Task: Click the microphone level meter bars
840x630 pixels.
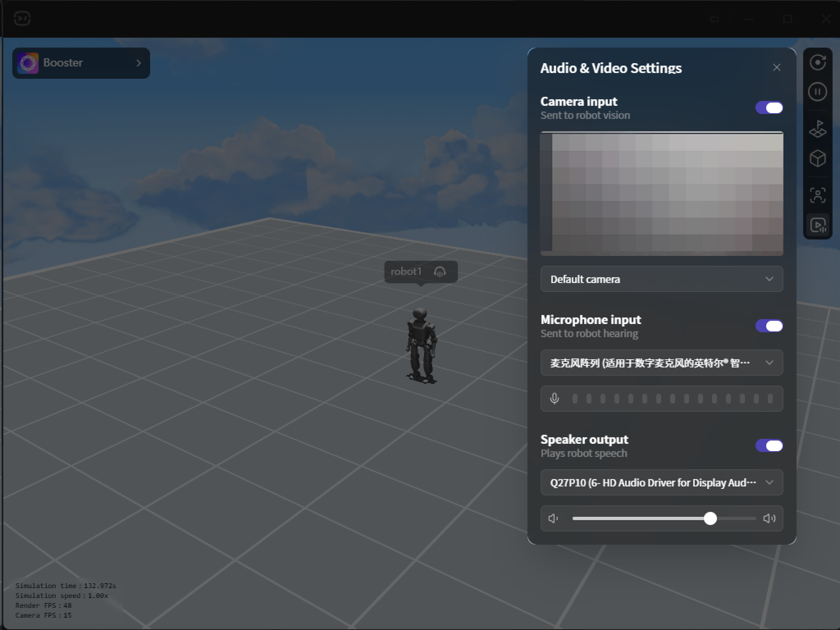Action: click(673, 399)
